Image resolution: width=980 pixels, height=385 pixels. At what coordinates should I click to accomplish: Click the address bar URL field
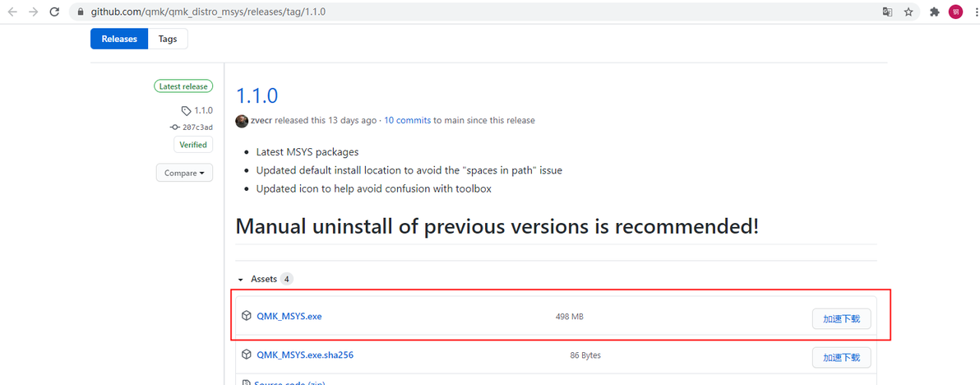pyautogui.click(x=411, y=12)
